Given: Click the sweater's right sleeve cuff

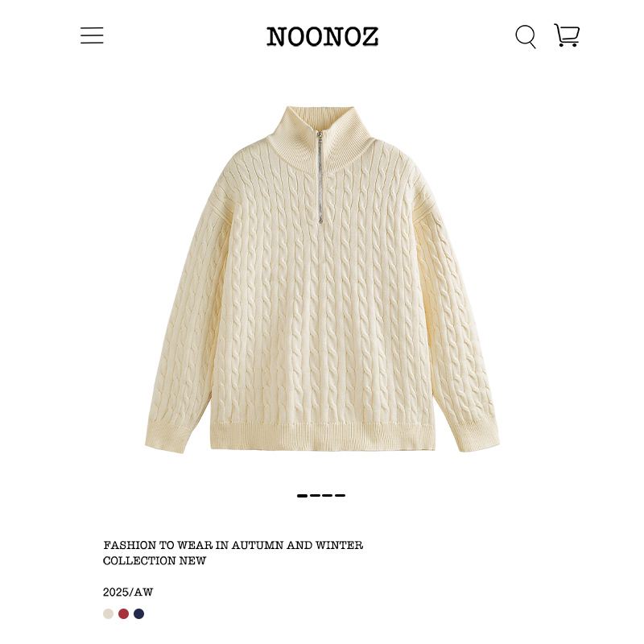Looking at the screenshot, I should coord(476,435).
